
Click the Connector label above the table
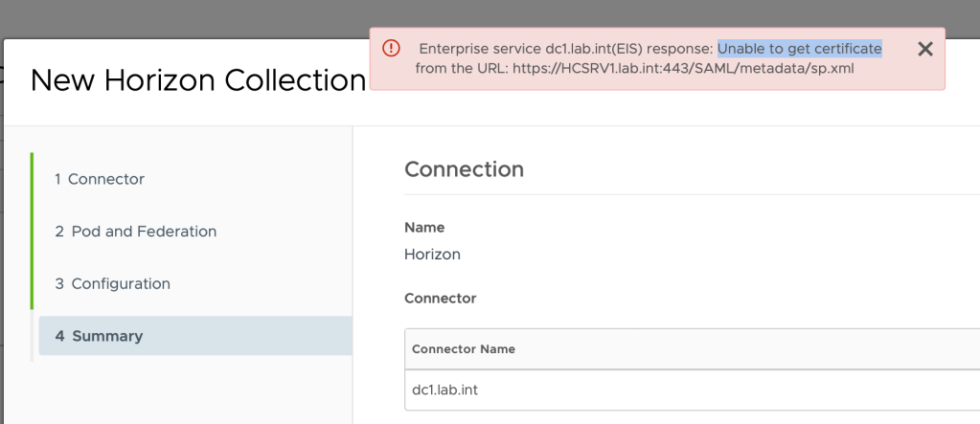(440, 299)
